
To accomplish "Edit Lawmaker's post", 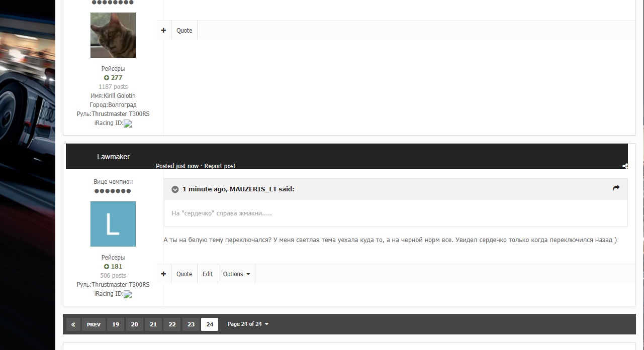I will point(208,274).
